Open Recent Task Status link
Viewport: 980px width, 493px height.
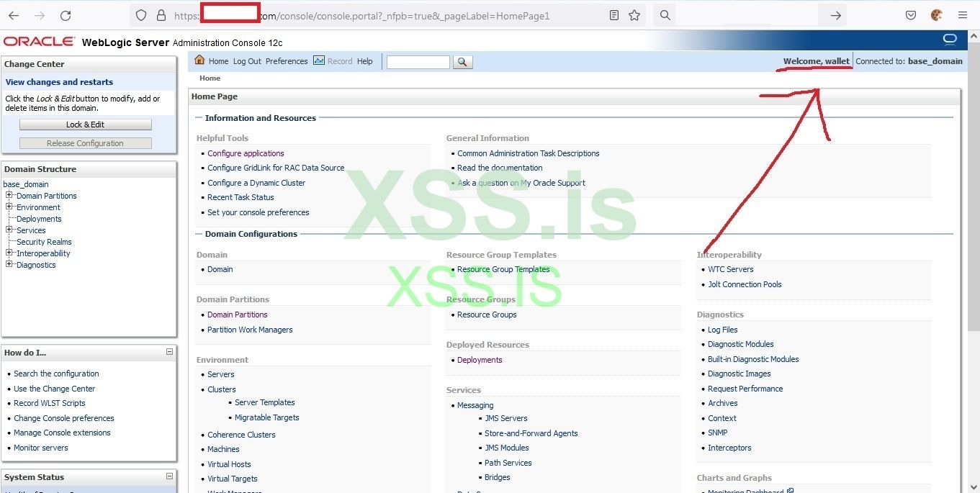pos(240,197)
